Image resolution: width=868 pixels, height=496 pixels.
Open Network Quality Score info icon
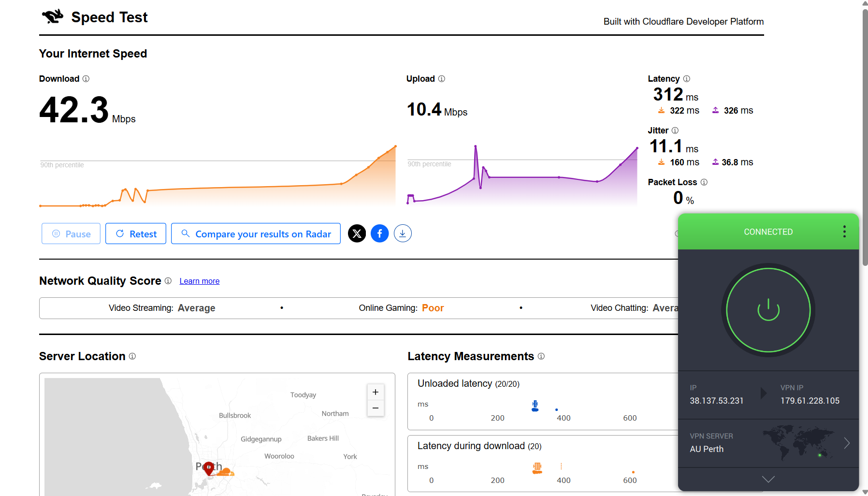tap(168, 281)
